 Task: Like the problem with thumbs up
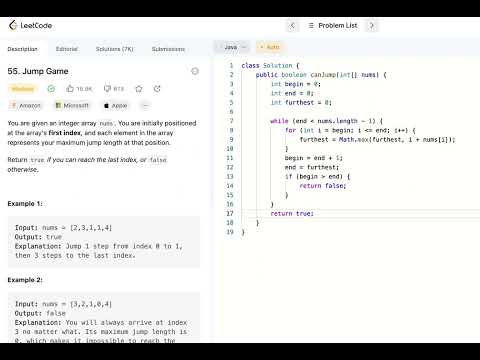79,89
